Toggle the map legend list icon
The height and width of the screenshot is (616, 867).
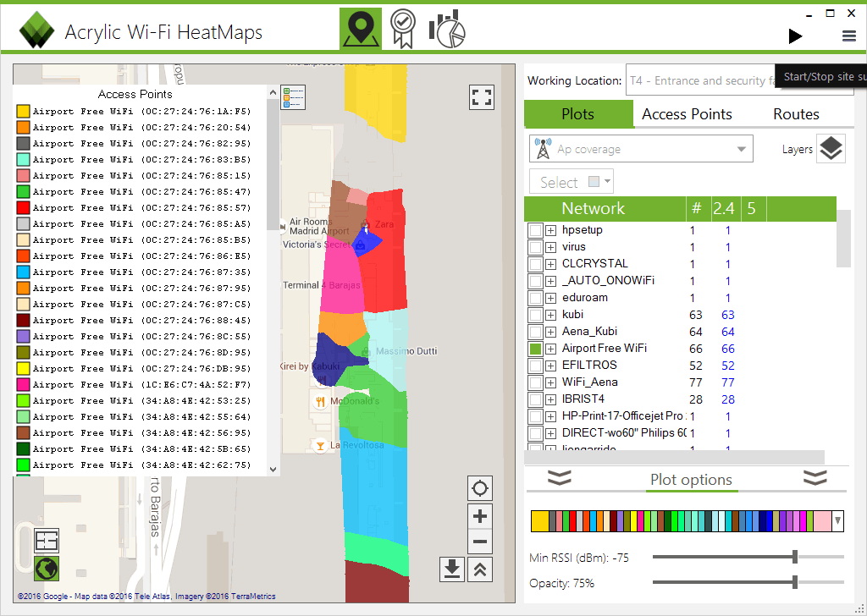(x=293, y=98)
